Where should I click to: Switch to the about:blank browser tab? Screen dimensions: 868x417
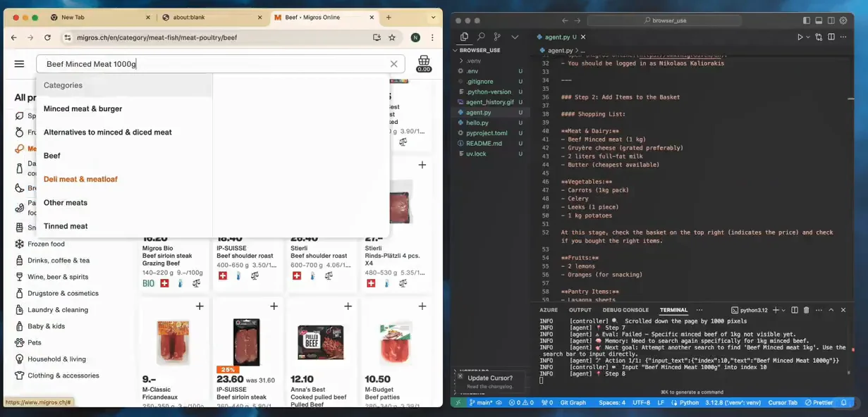pyautogui.click(x=212, y=17)
